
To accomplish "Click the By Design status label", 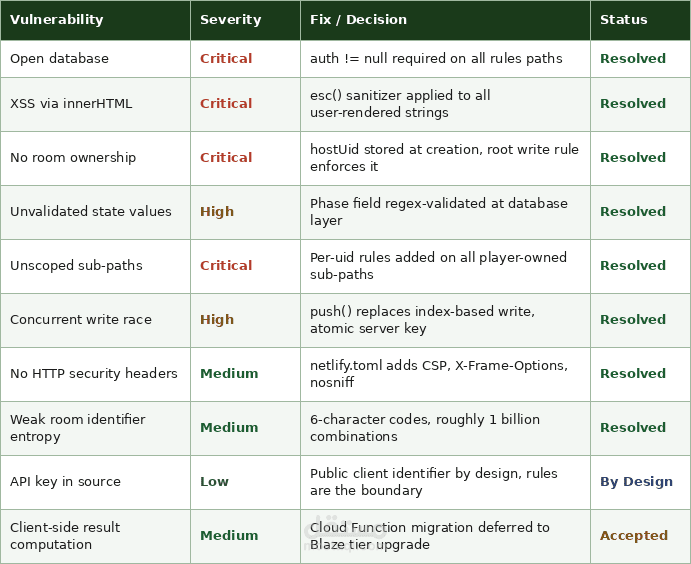I will click(636, 482).
